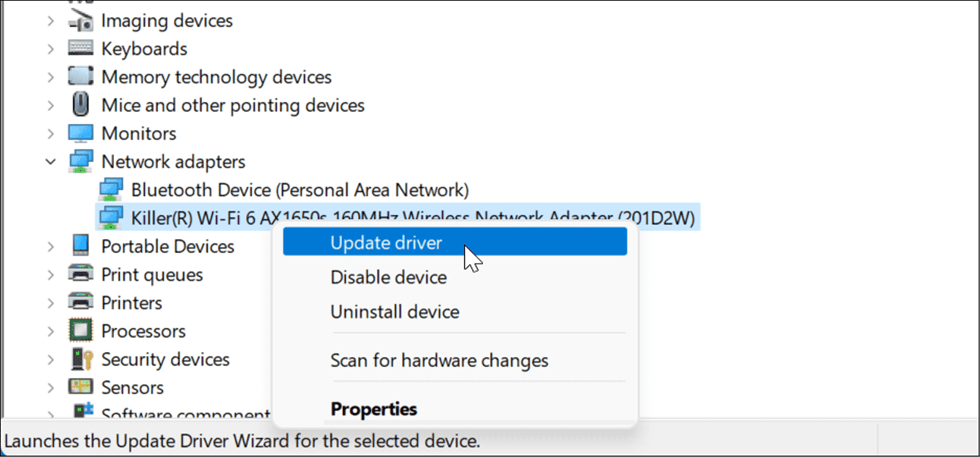This screenshot has width=980, height=457.
Task: Click the Print queues printer icon
Action: [81, 274]
